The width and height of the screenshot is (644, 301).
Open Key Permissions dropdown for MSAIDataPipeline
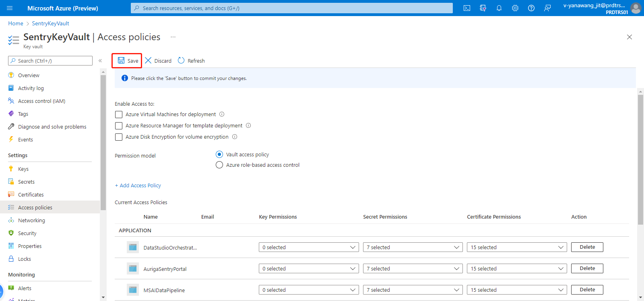click(x=309, y=290)
